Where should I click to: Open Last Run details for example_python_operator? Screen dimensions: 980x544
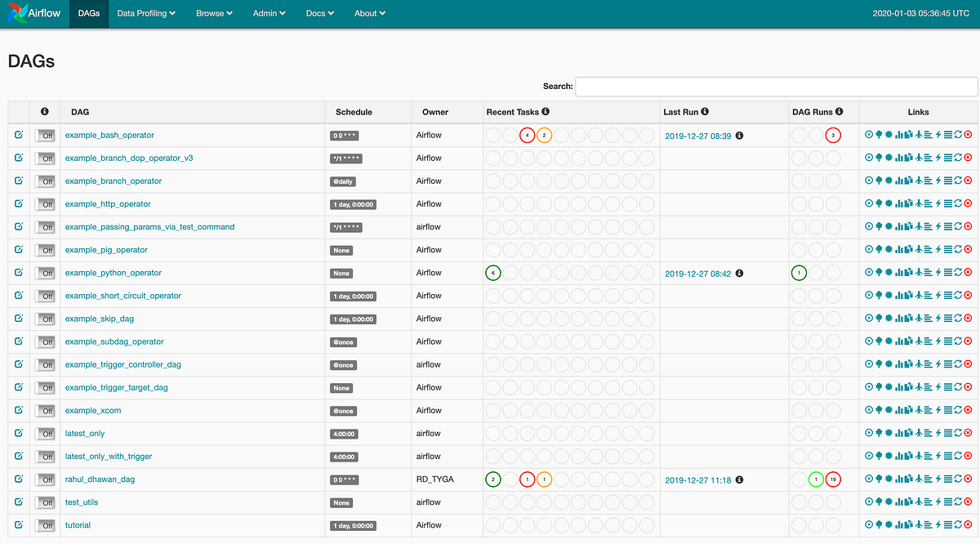click(x=697, y=273)
